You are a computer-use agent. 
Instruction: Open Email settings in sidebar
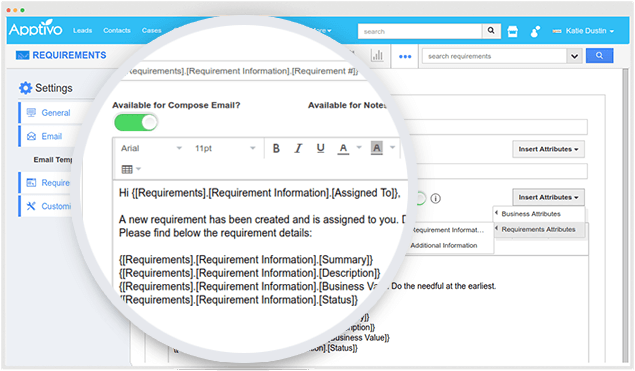(52, 136)
